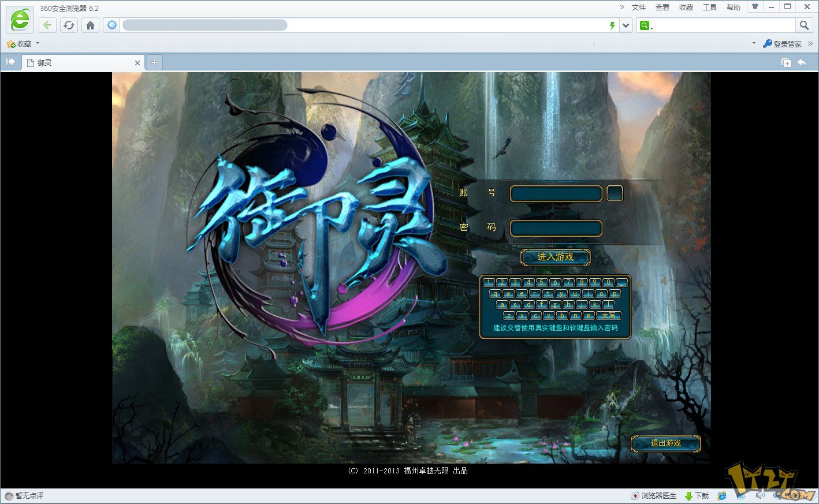
Task: Tap the q key on soft keyboard
Action: (495, 293)
